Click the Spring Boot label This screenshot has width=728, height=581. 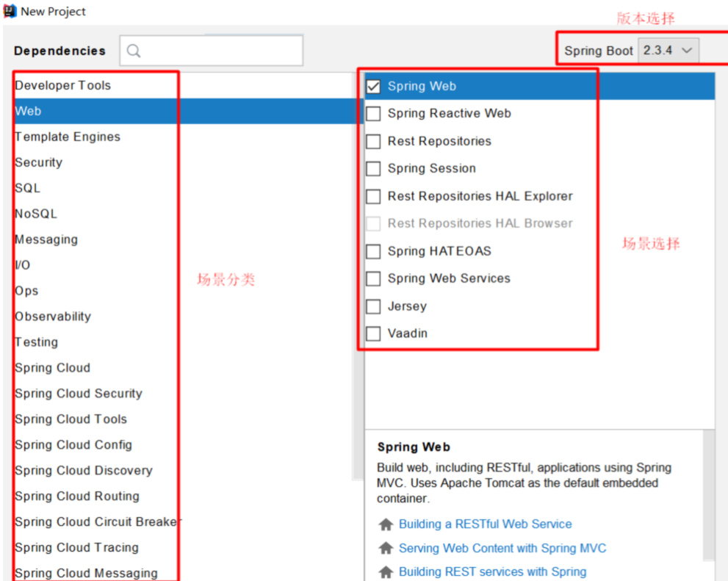(x=599, y=51)
